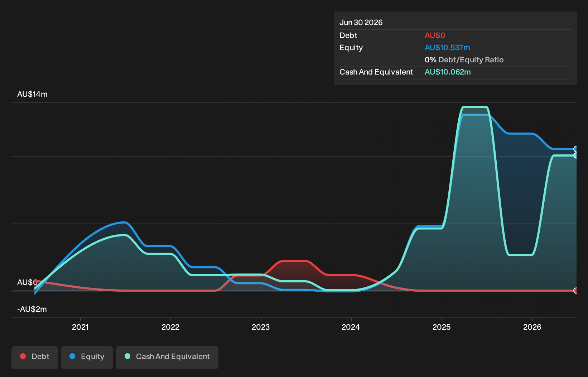
Task: Click the blue Equity legend dot
Action: pos(72,356)
